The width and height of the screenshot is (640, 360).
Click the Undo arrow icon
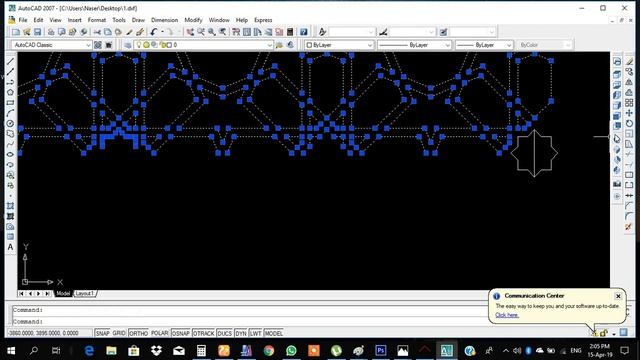(x=153, y=32)
